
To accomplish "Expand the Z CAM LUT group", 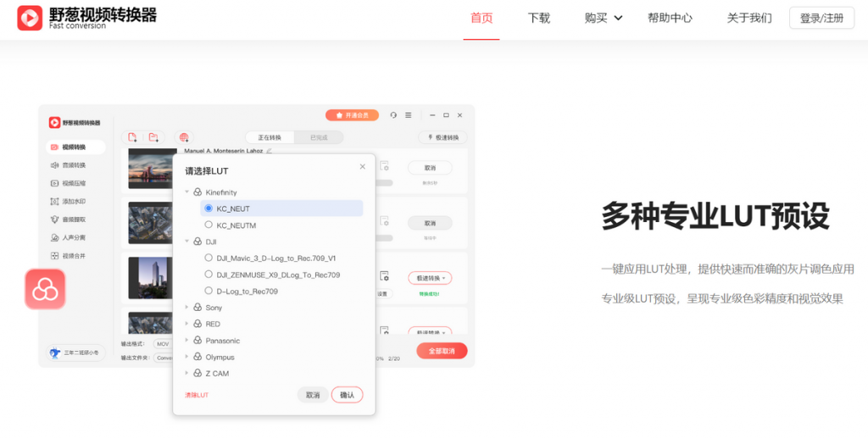I will [187, 373].
